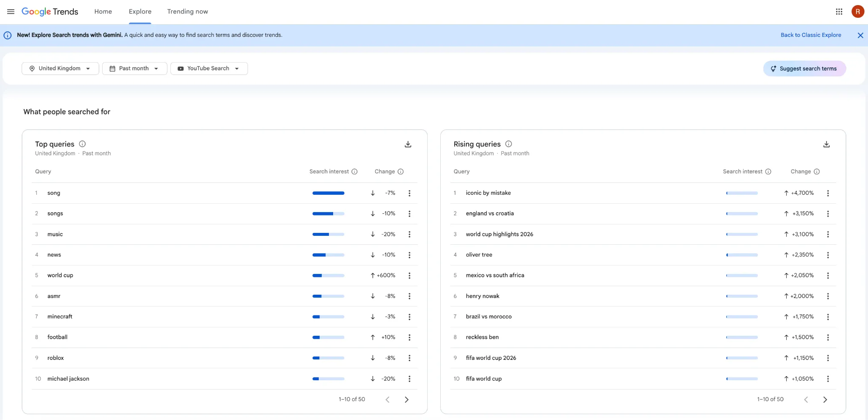Open more options for reckless ben
Viewport: 868px width, 420px height.
[x=828, y=337]
